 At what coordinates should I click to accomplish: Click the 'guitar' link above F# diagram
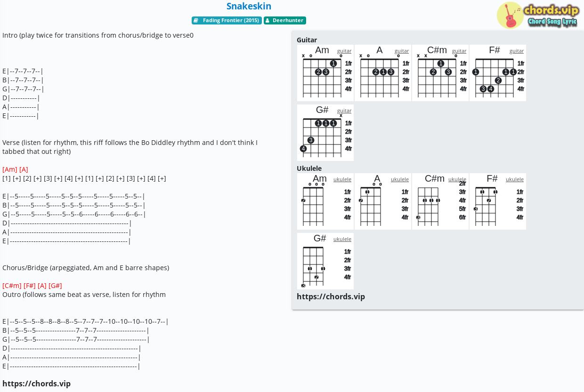click(517, 51)
